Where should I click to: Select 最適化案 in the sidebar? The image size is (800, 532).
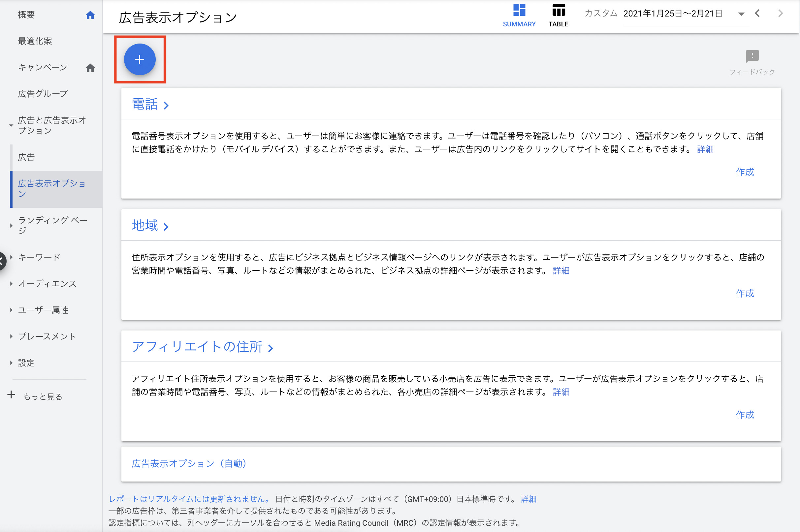point(35,41)
